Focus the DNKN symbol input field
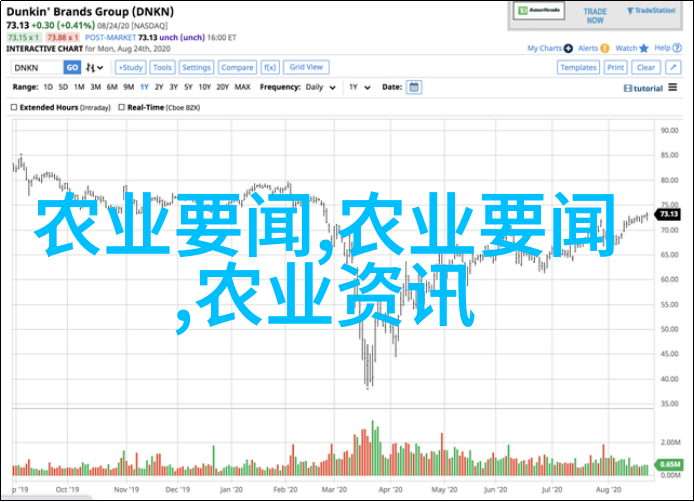Image resolution: width=695 pixels, height=502 pixels. click(x=37, y=67)
